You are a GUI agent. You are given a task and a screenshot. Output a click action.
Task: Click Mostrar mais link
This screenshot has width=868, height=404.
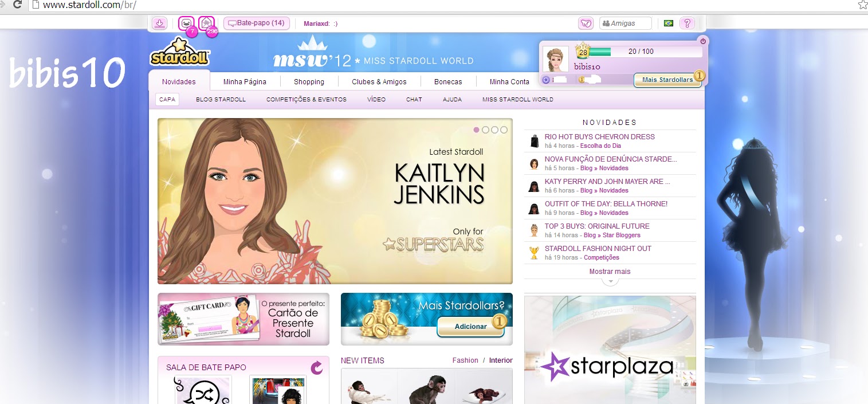click(610, 272)
